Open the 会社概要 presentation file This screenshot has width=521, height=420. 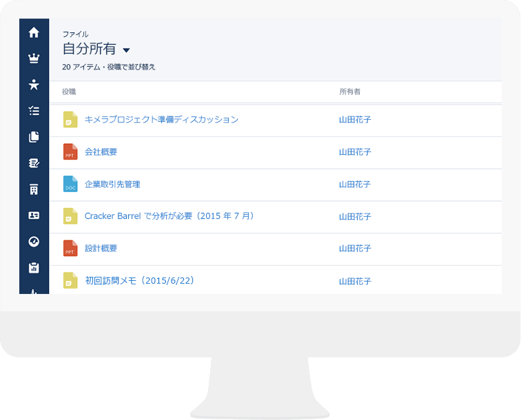[101, 152]
